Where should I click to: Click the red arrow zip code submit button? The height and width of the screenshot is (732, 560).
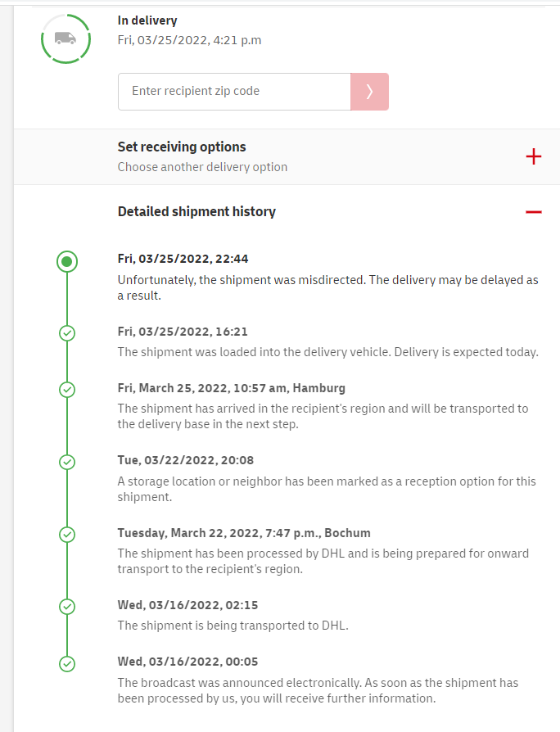click(369, 92)
